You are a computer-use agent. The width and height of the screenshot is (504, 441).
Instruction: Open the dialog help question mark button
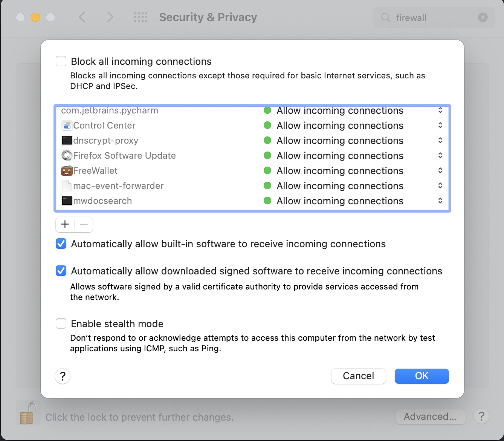coord(63,376)
